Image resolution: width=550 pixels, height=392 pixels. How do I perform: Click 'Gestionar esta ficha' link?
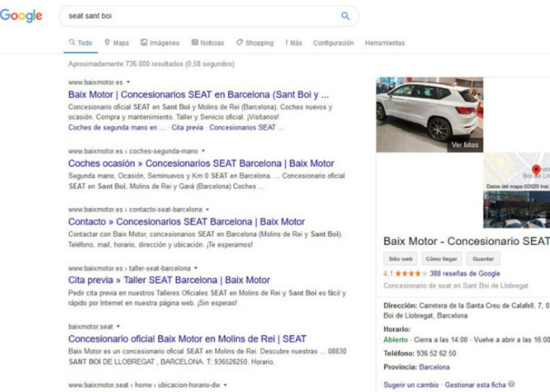(475, 385)
